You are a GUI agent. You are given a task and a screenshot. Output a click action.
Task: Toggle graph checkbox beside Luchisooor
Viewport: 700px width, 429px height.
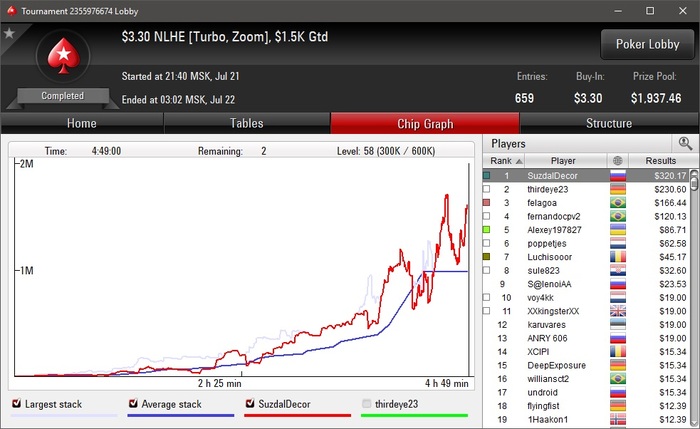[487, 257]
